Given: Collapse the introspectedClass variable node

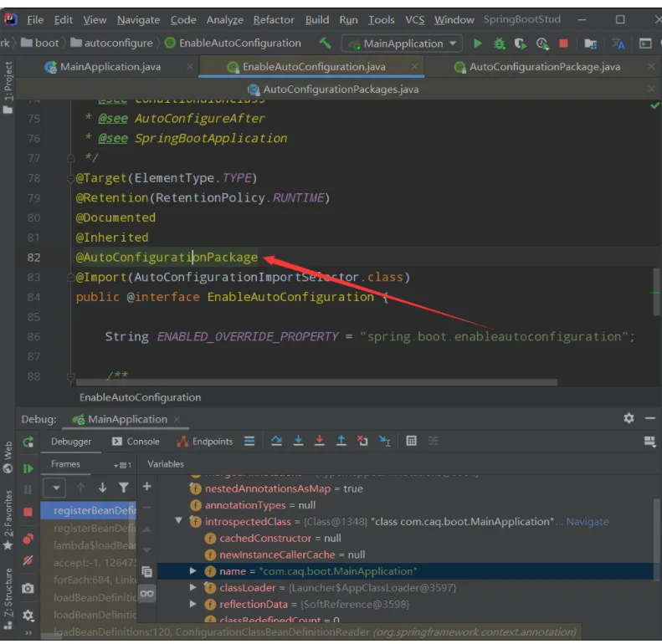Looking at the screenshot, I should 178,521.
